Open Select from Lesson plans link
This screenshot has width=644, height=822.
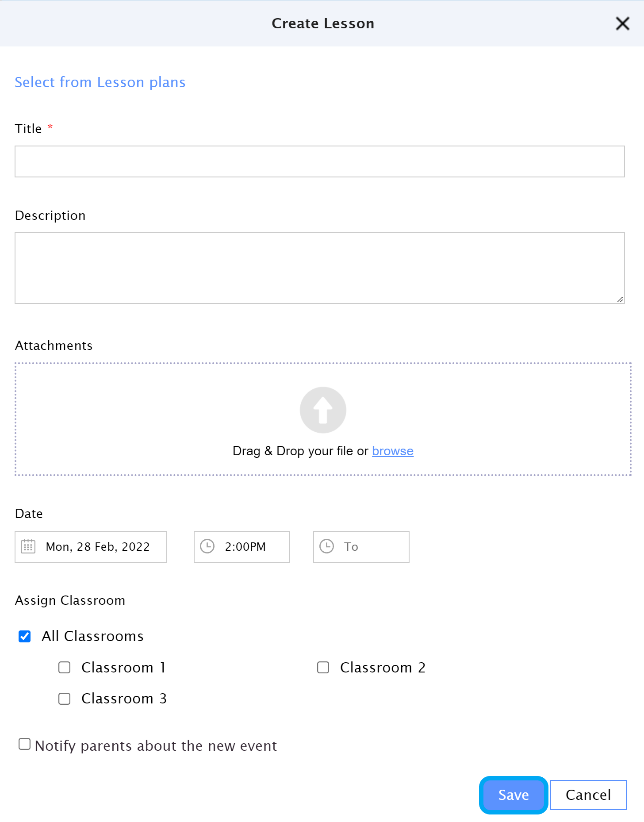click(x=100, y=82)
